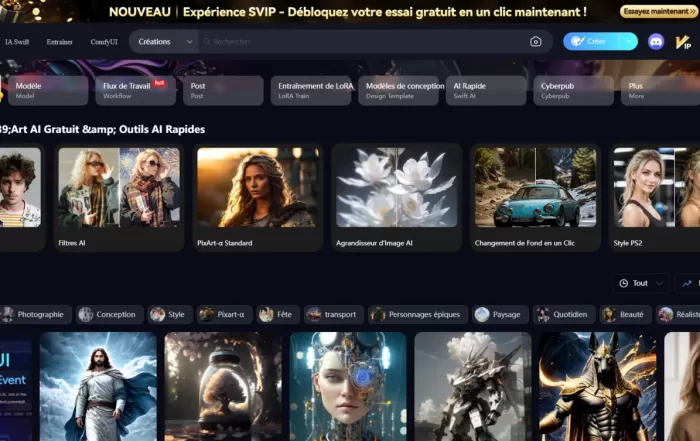Select the Personnages épiques avatar
Viewport: 700px width, 441px height.
[378, 314]
